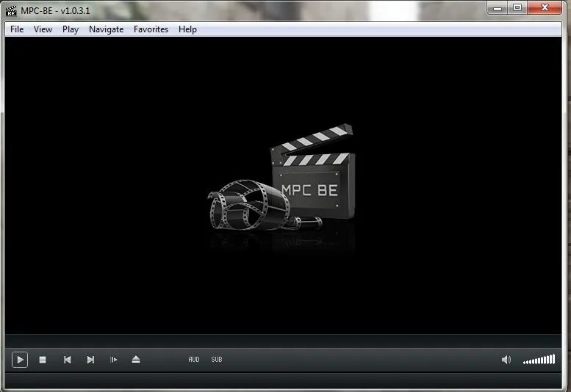The image size is (571, 392).
Task: Maximize the MPC-BE window
Action: tap(517, 7)
